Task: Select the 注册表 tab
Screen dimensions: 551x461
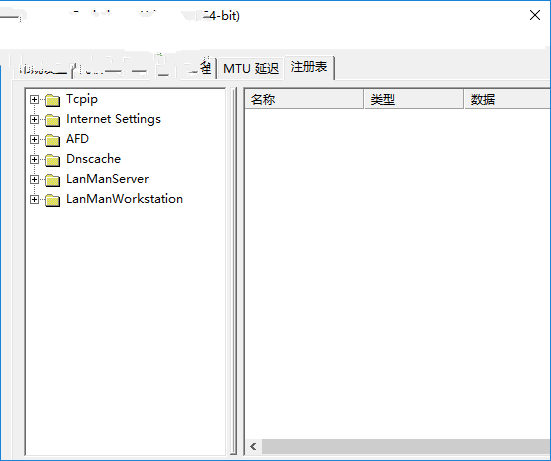Action: (x=309, y=67)
